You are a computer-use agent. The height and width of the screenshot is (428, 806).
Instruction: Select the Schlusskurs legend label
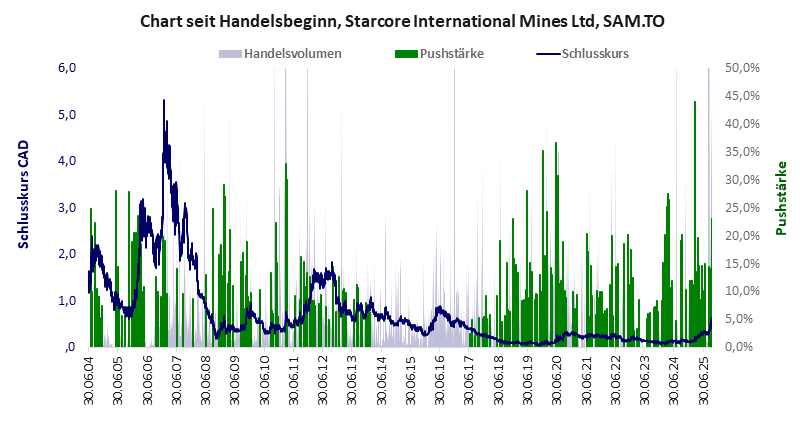point(596,54)
